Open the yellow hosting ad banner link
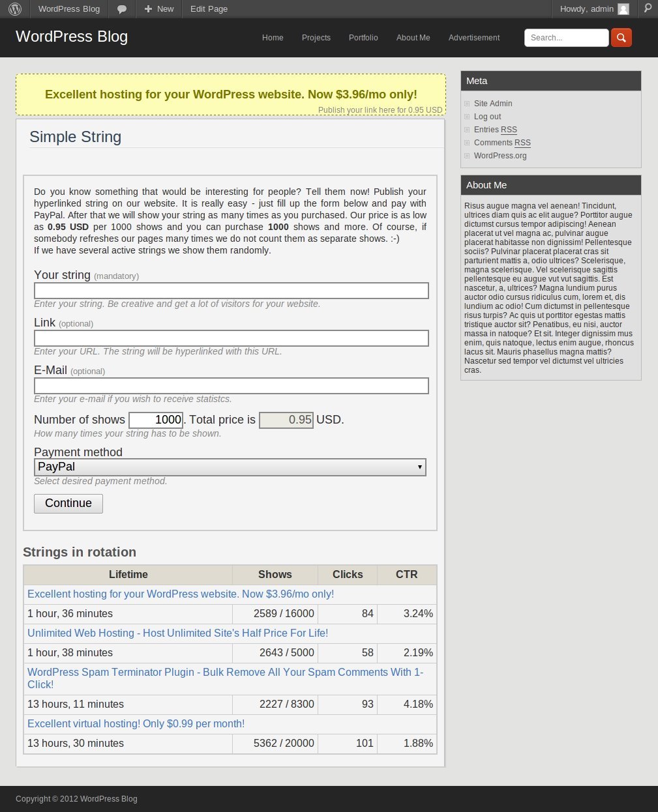 tap(231, 94)
